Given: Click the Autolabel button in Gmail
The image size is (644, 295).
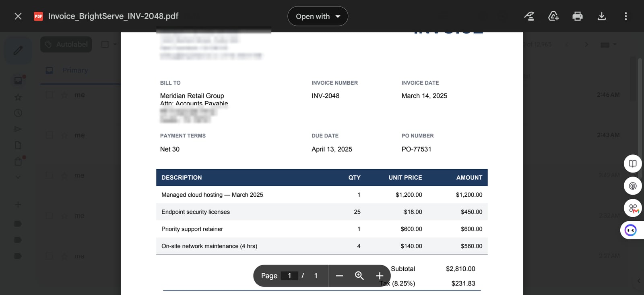Looking at the screenshot, I should pyautogui.click(x=66, y=44).
